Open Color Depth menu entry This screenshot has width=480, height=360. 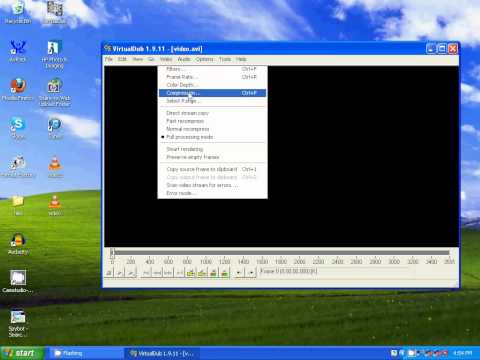click(212, 85)
